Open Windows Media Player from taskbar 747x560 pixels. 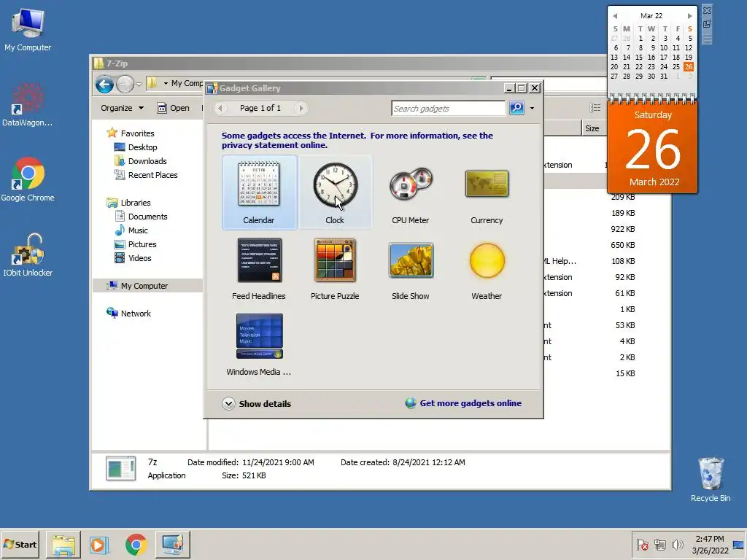tap(99, 544)
